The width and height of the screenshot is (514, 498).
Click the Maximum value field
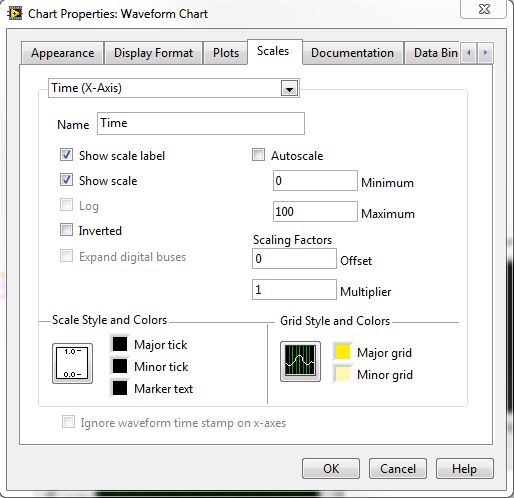pos(315,211)
